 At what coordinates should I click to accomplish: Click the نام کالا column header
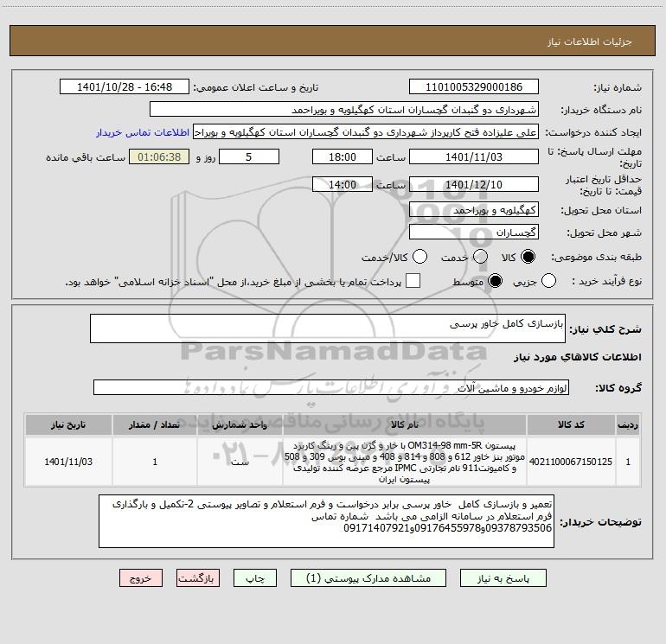pyautogui.click(x=405, y=424)
